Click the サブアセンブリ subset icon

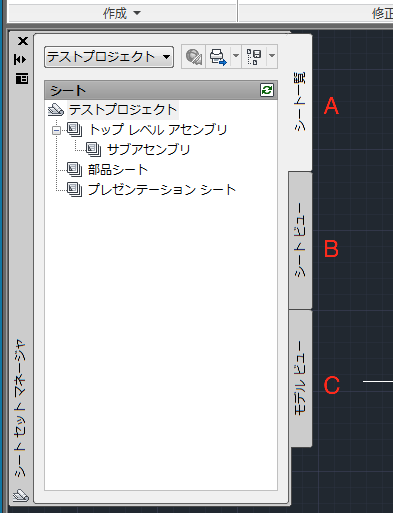tap(93, 149)
